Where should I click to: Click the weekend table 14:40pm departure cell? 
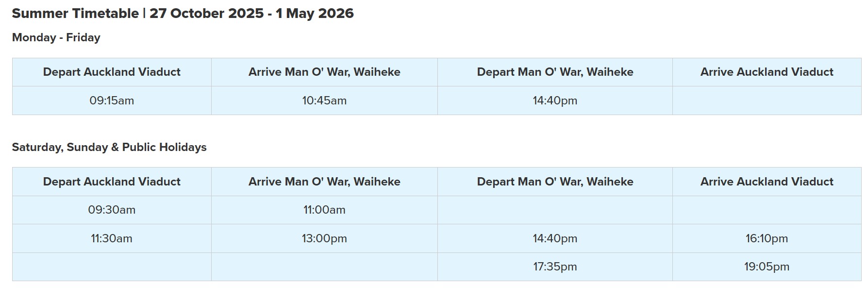pyautogui.click(x=555, y=238)
